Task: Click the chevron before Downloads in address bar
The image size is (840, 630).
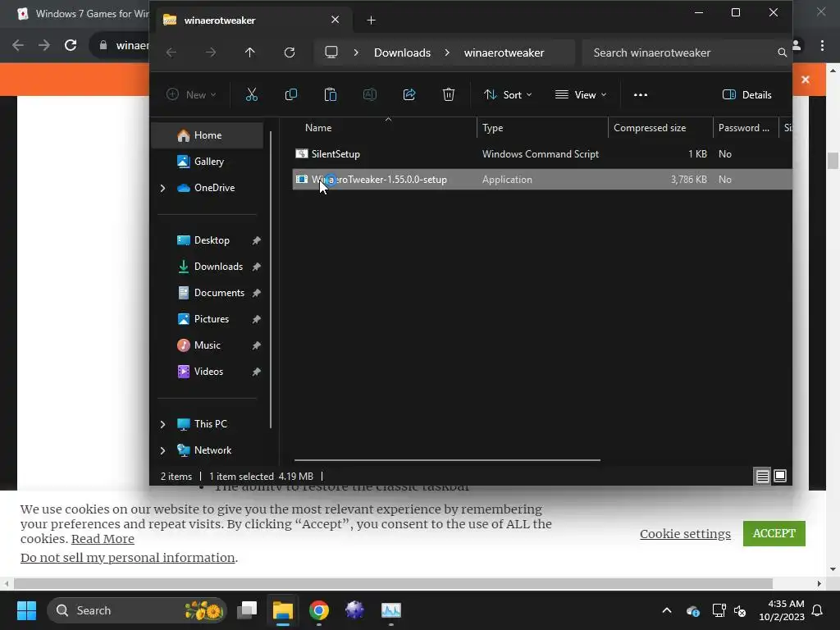Action: [356, 52]
